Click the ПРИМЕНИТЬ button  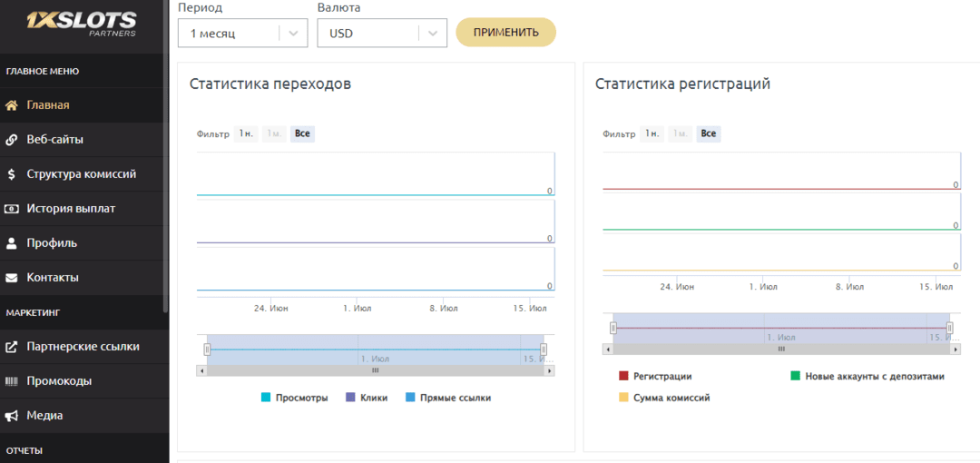coord(505,33)
